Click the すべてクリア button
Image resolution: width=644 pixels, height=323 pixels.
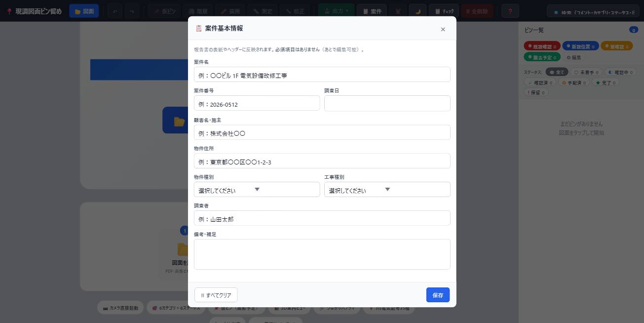pos(216,295)
